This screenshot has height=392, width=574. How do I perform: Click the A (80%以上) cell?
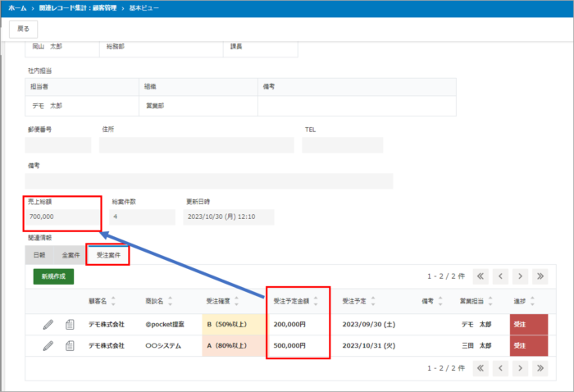tap(234, 346)
